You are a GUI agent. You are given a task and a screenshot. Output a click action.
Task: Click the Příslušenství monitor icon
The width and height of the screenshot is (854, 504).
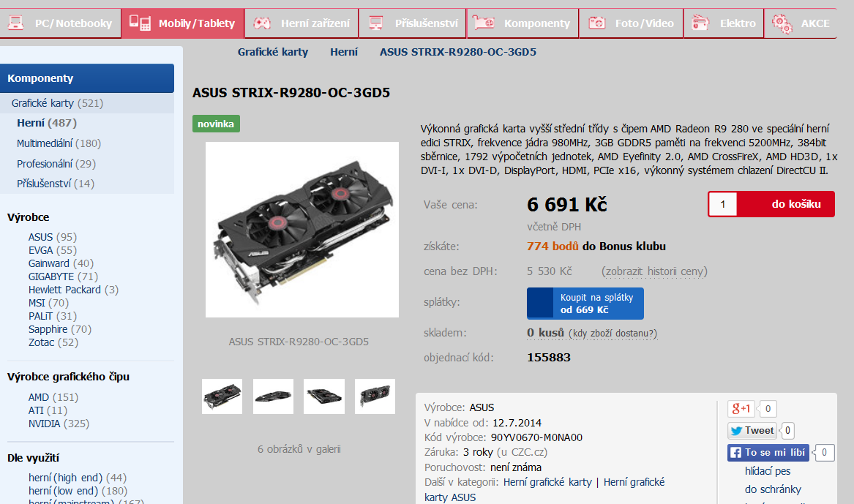pyautogui.click(x=376, y=23)
